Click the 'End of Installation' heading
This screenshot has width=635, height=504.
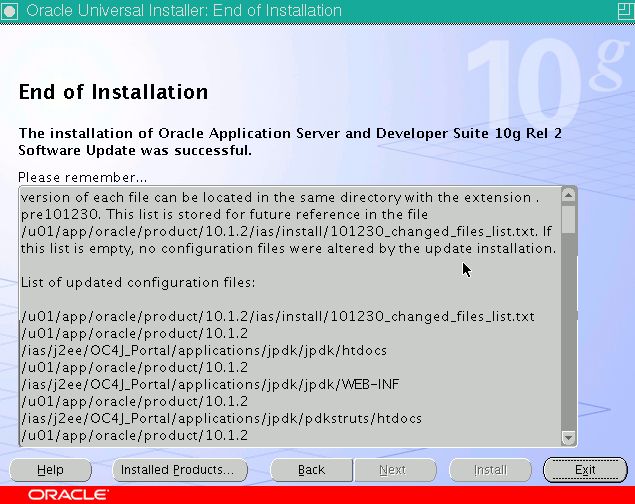pos(113,92)
